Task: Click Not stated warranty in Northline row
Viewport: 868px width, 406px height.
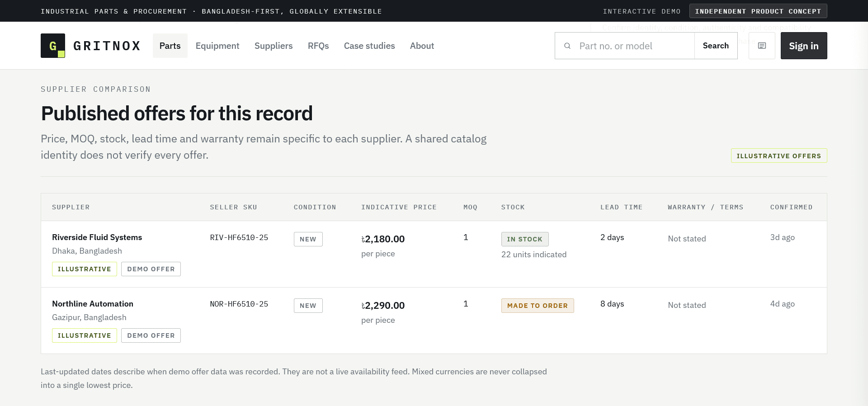Action: pos(687,305)
